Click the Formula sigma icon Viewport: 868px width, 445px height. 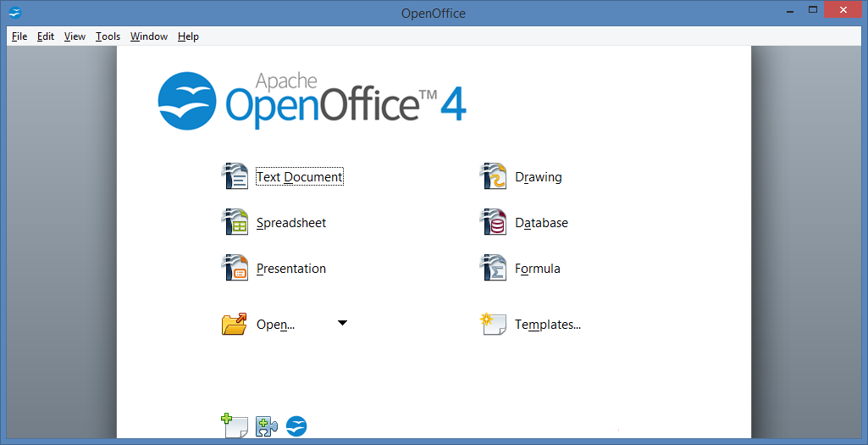pos(493,268)
